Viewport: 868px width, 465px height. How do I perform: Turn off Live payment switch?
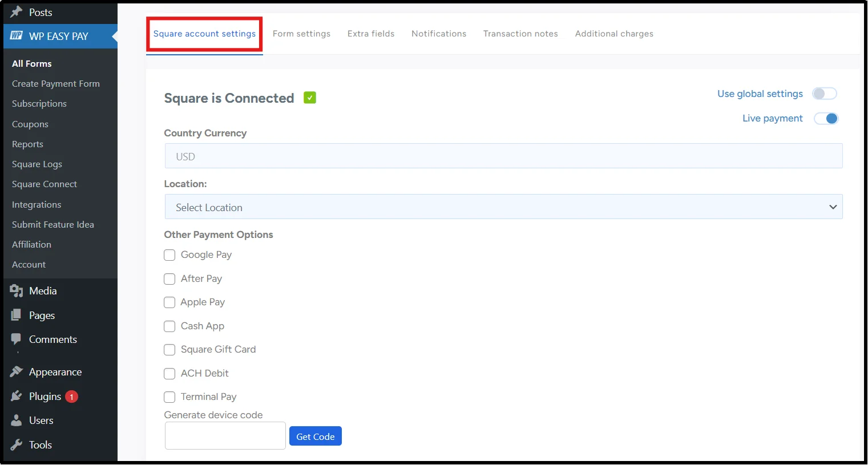pos(826,118)
